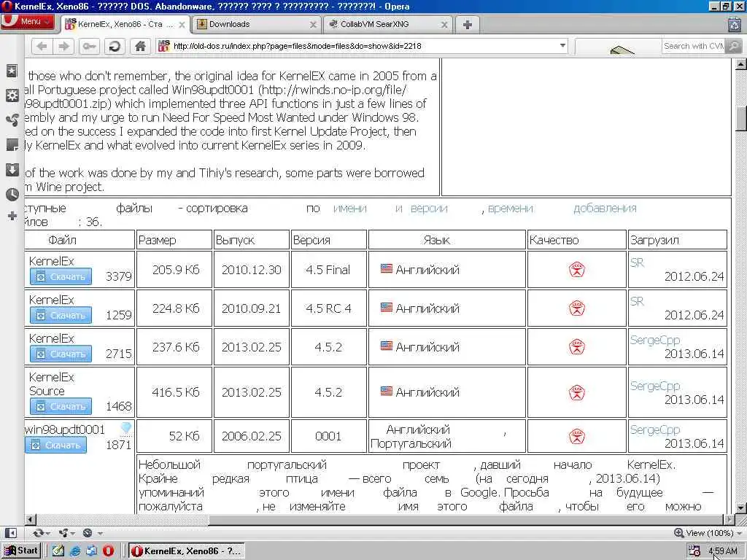This screenshot has width=747, height=560.
Task: Click the Качество column header
Action: tap(577, 240)
